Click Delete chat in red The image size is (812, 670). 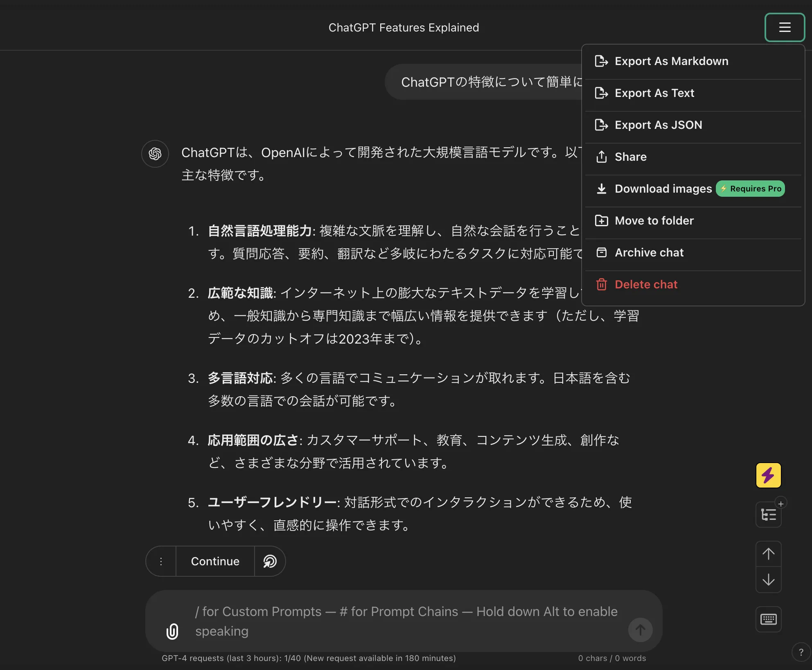[693, 285]
